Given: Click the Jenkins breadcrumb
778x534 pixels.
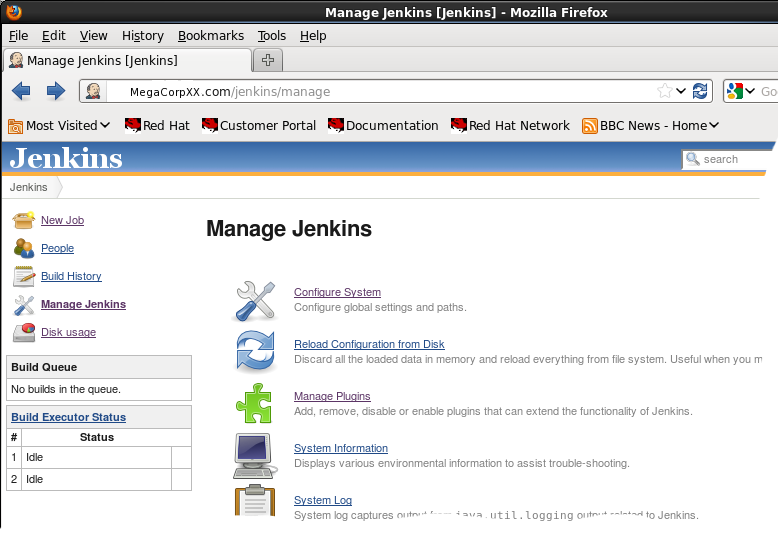Looking at the screenshot, I should pyautogui.click(x=29, y=188).
